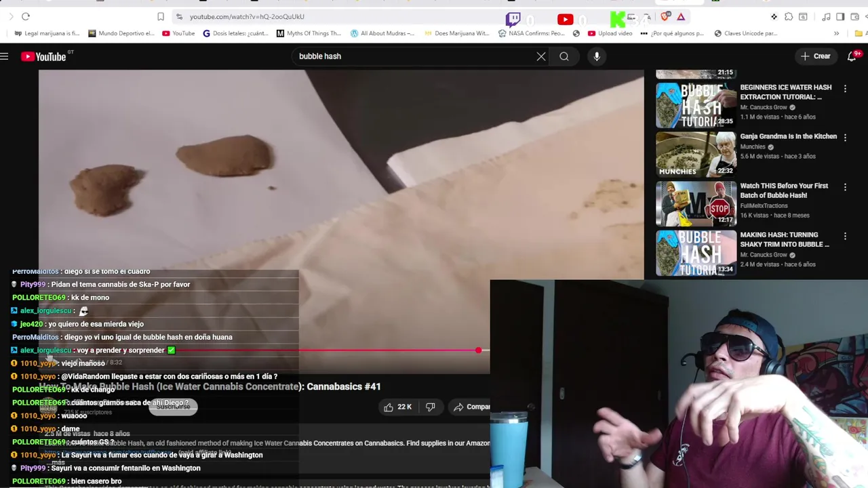Open 'Myths Of Things Th...' bookmark
Screen dimensions: 868x488
309,33
